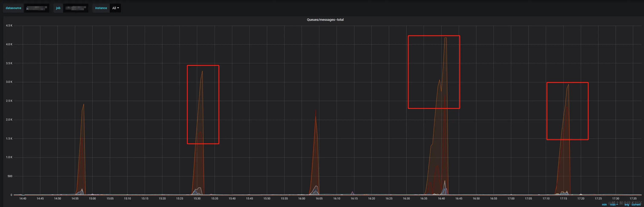Click the 15:30 time axis label

[x=197, y=198]
